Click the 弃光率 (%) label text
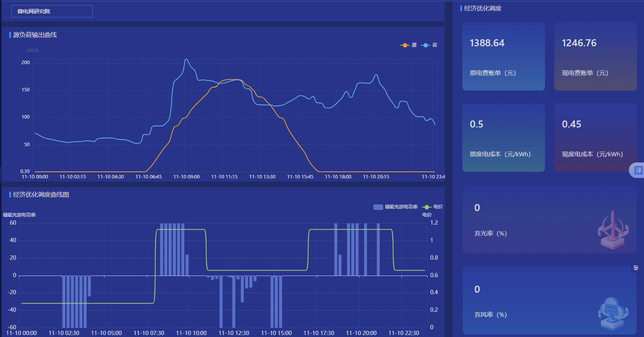Viewport: 644px width, 337px height. click(490, 234)
